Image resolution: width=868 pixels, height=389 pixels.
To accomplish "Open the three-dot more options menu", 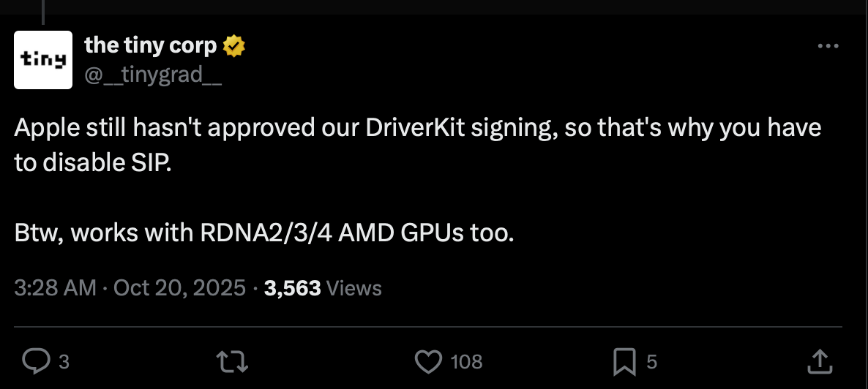I will tap(828, 46).
